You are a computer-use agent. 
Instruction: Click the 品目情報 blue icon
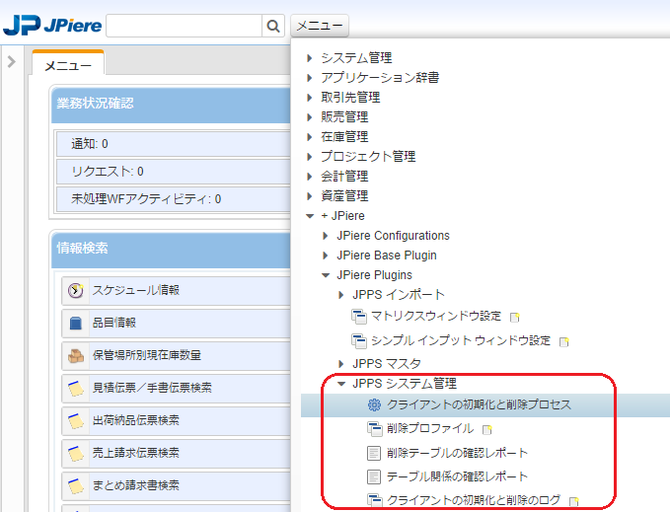pyautogui.click(x=76, y=323)
